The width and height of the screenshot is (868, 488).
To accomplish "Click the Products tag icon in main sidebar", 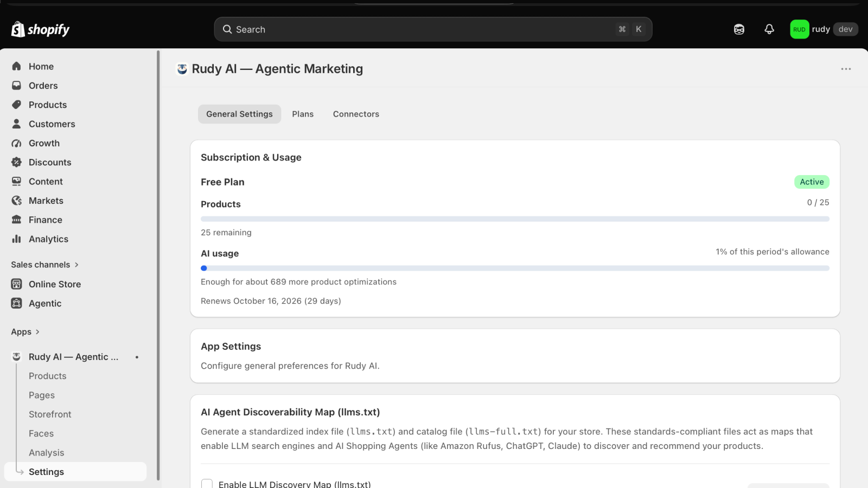I will 17,105.
